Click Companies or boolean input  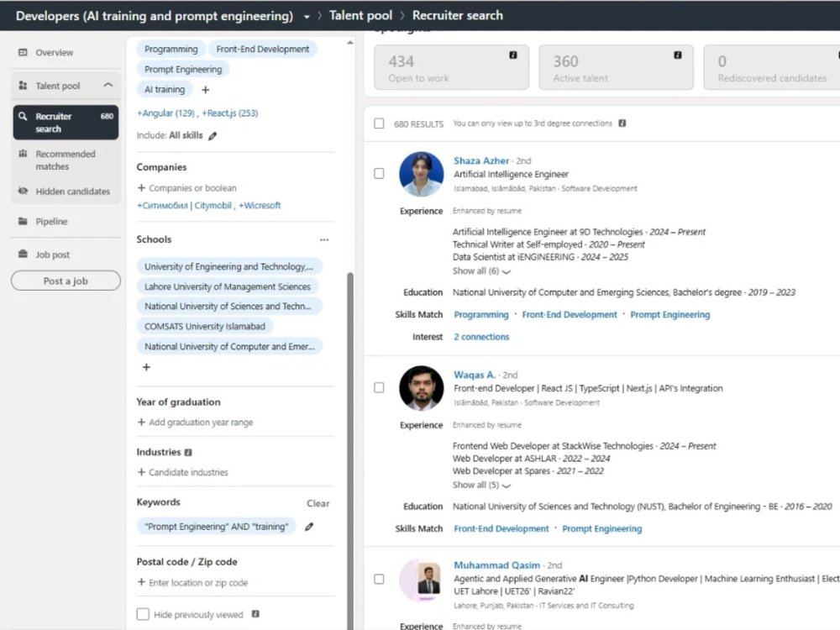(187, 188)
